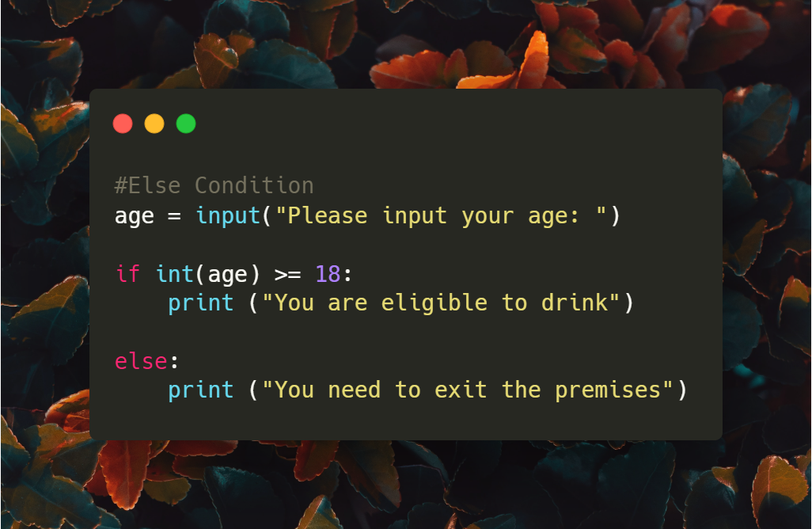Click the purple number 18

click(328, 273)
